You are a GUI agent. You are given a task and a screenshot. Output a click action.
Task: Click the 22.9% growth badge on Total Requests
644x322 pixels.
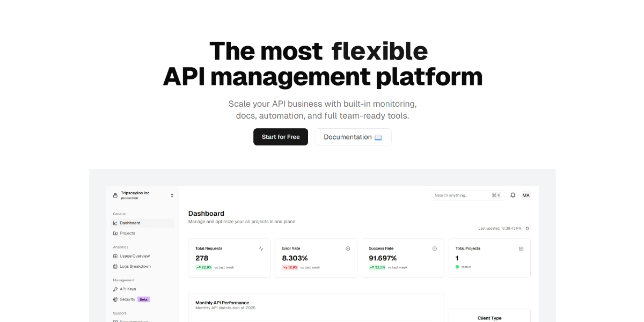point(203,267)
